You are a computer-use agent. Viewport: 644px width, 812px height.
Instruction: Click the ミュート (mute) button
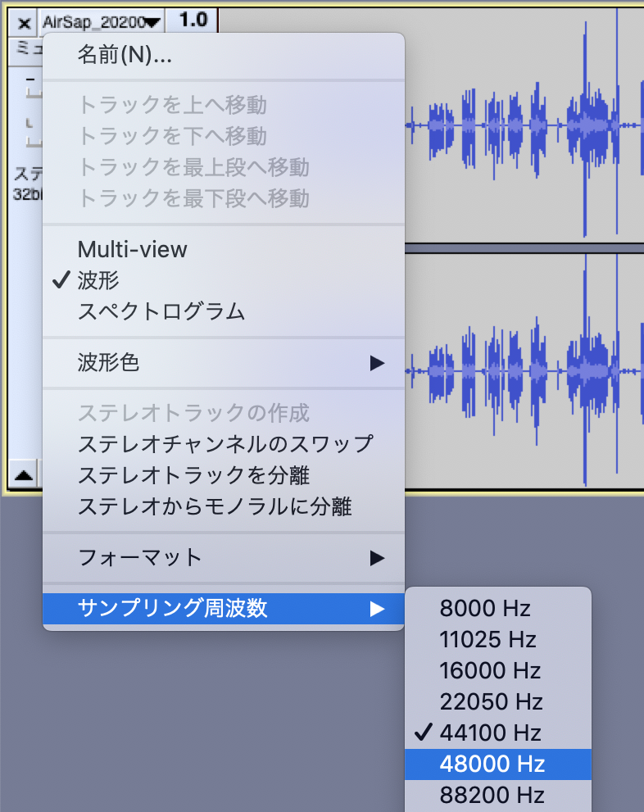coord(26,51)
